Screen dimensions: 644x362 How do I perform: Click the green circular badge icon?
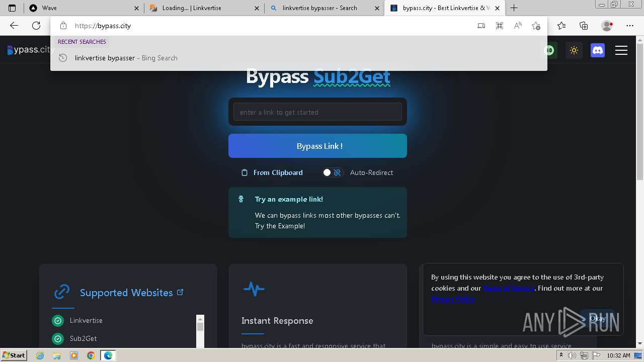pos(549,50)
